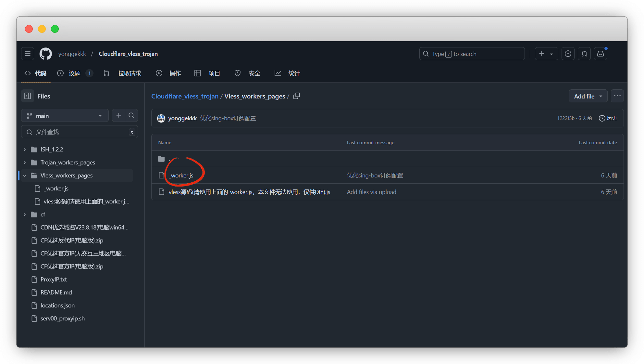Collapse the Files side panel
The image size is (644, 364).
coord(28,96)
